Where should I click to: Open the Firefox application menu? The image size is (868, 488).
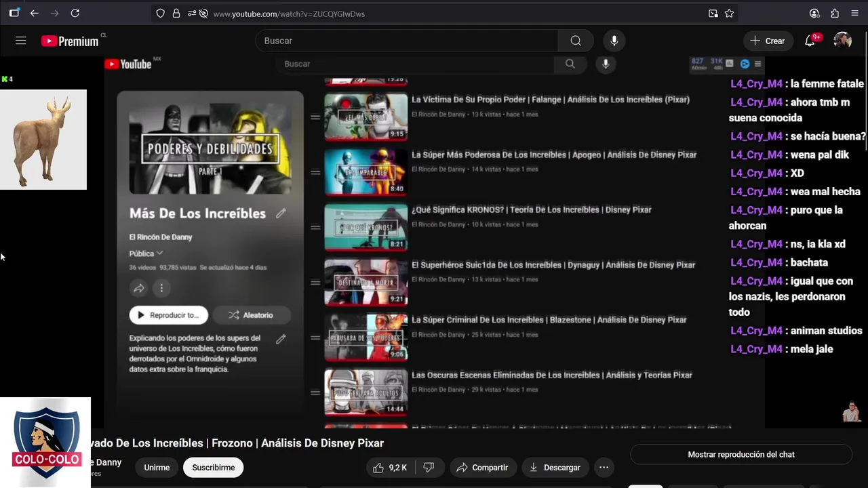854,13
